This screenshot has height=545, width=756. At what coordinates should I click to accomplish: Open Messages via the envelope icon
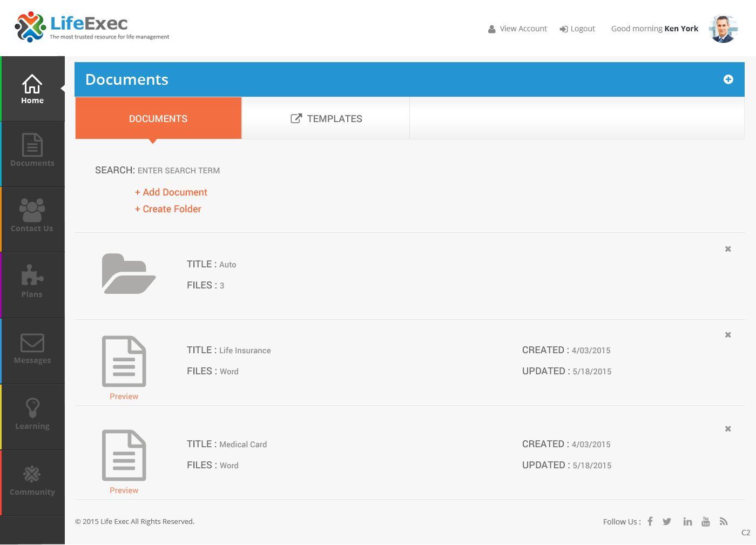(x=32, y=344)
